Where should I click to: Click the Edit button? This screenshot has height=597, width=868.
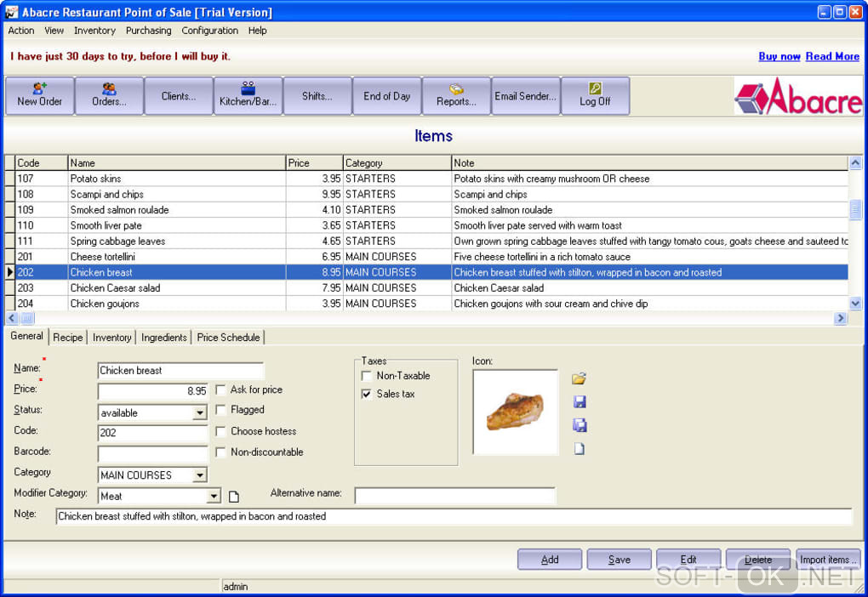[688, 560]
